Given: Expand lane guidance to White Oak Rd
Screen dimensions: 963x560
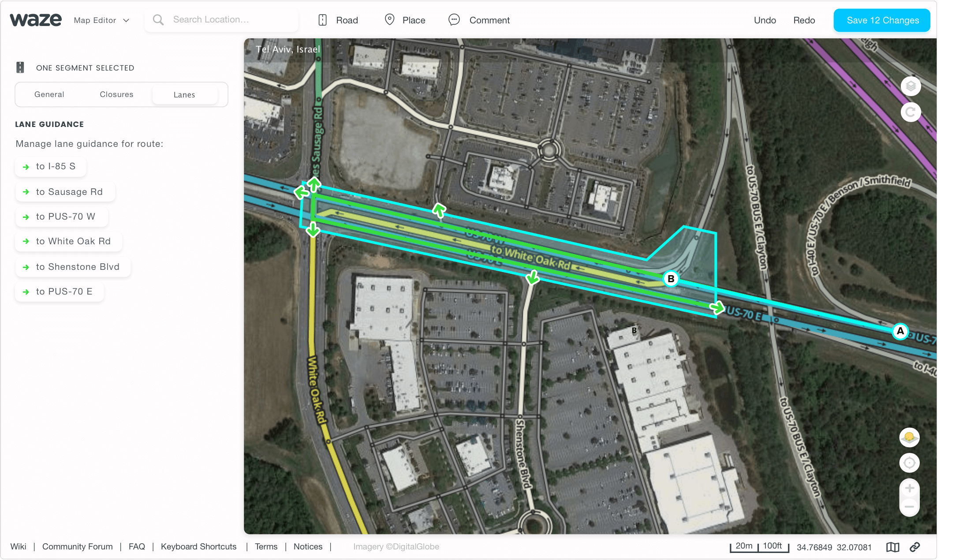Looking at the screenshot, I should point(68,242).
